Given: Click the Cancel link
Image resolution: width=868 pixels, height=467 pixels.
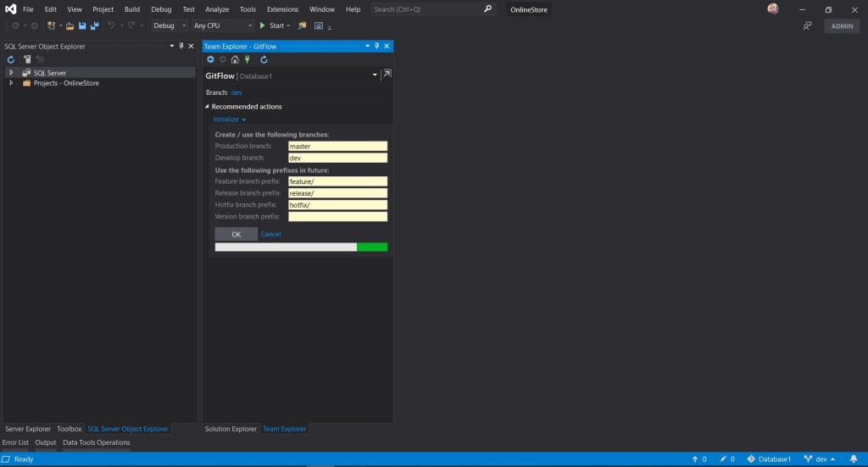Looking at the screenshot, I should (270, 234).
